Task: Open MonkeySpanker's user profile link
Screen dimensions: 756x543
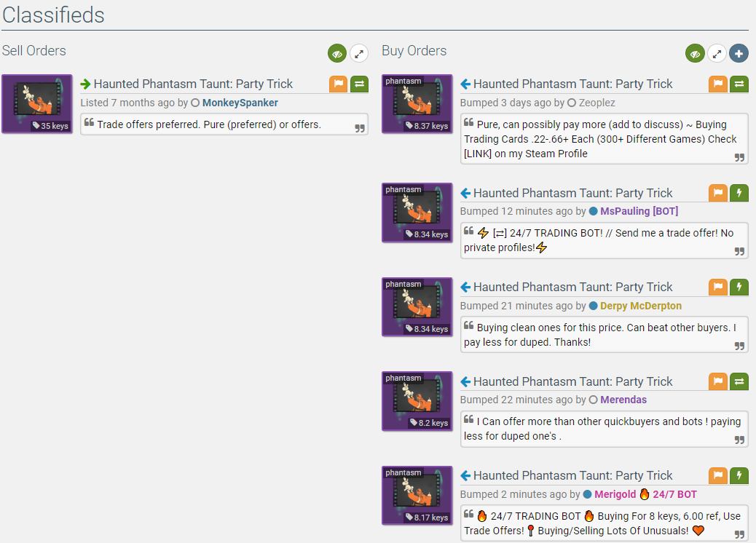Action: pyautogui.click(x=240, y=103)
